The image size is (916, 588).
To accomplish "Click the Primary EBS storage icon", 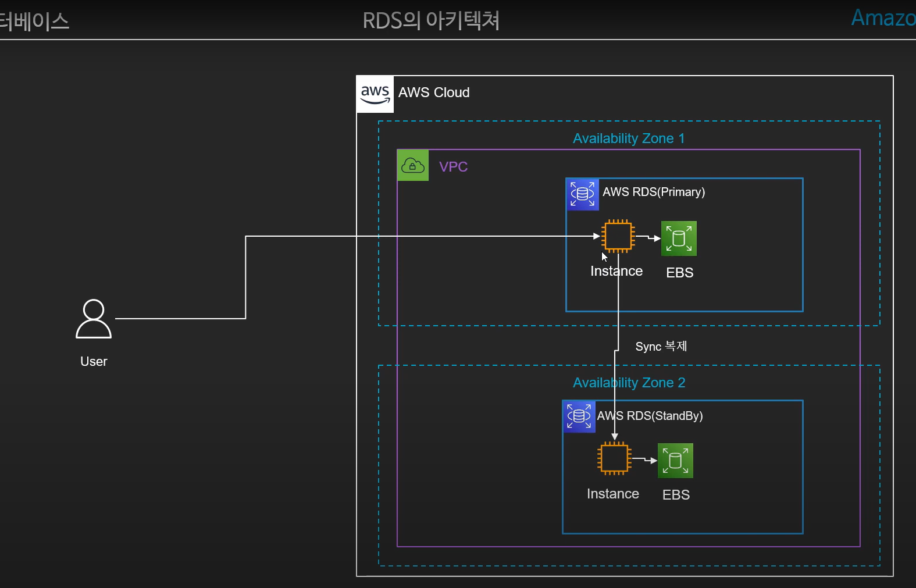I will [x=679, y=238].
